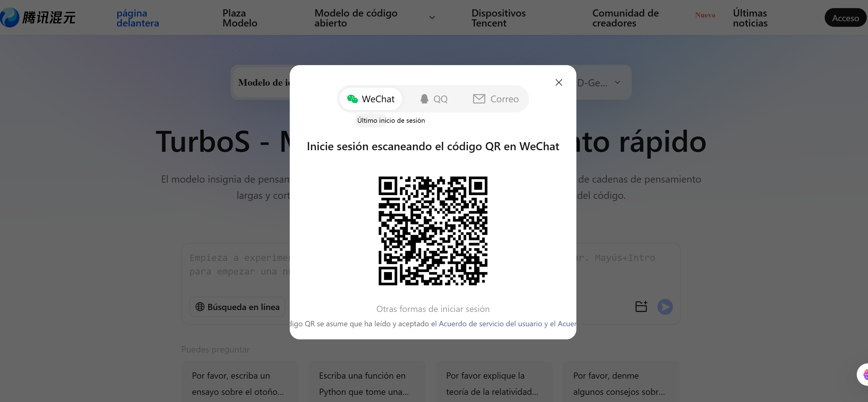Screen dimensions: 868x402
Task: Select the Python function suggestion card
Action: (367, 384)
